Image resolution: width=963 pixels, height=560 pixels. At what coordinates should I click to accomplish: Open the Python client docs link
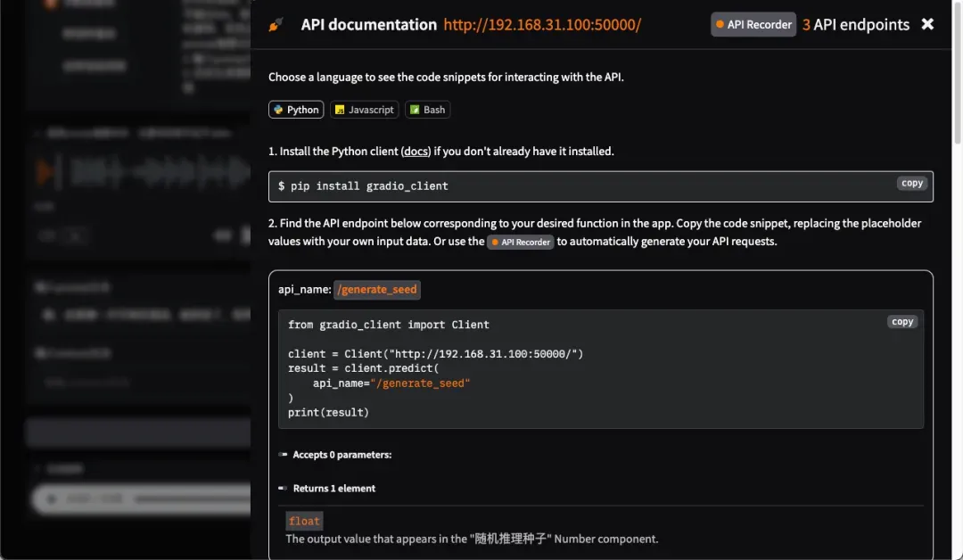click(x=416, y=152)
